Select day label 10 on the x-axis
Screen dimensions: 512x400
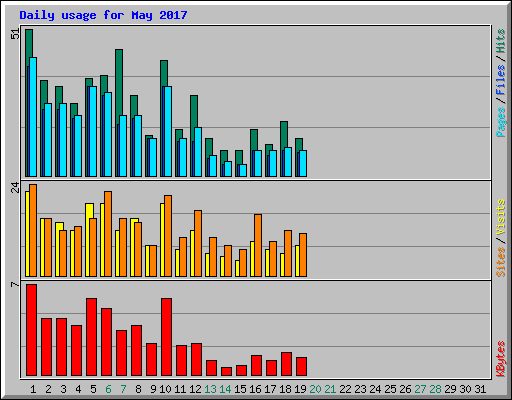(x=165, y=389)
